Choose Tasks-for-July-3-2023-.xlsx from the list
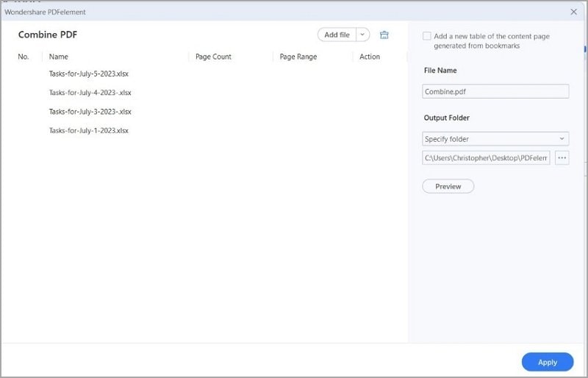 (90, 112)
